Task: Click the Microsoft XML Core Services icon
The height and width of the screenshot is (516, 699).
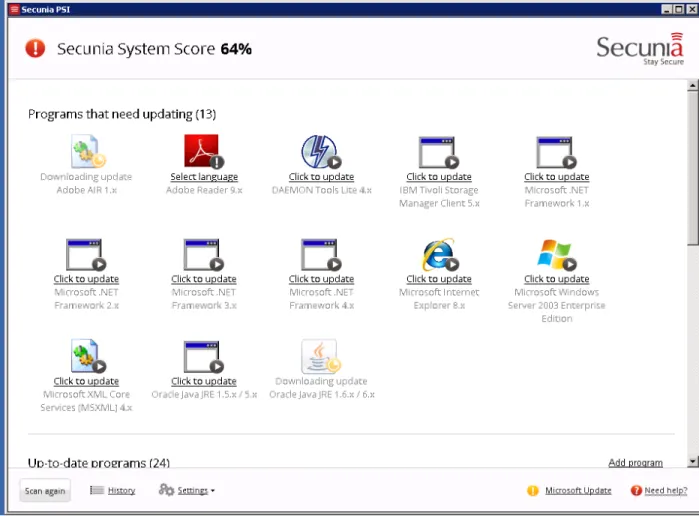Action: (x=88, y=355)
